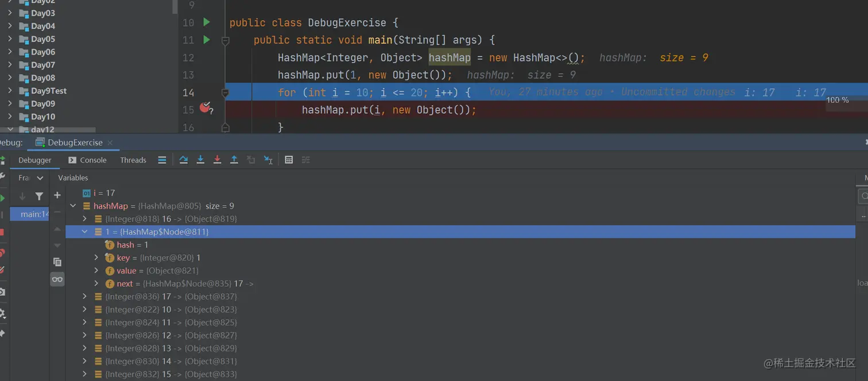Click the Remove Watch minus icon
This screenshot has width=868, height=381.
click(x=57, y=212)
